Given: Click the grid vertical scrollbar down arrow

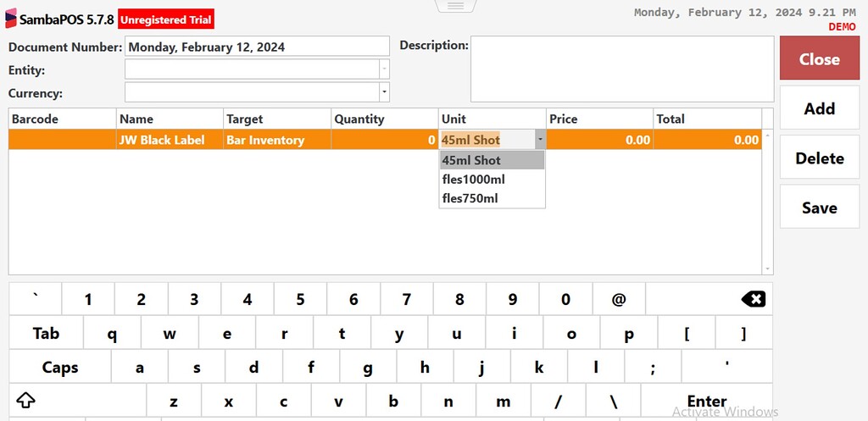Looking at the screenshot, I should (x=767, y=269).
